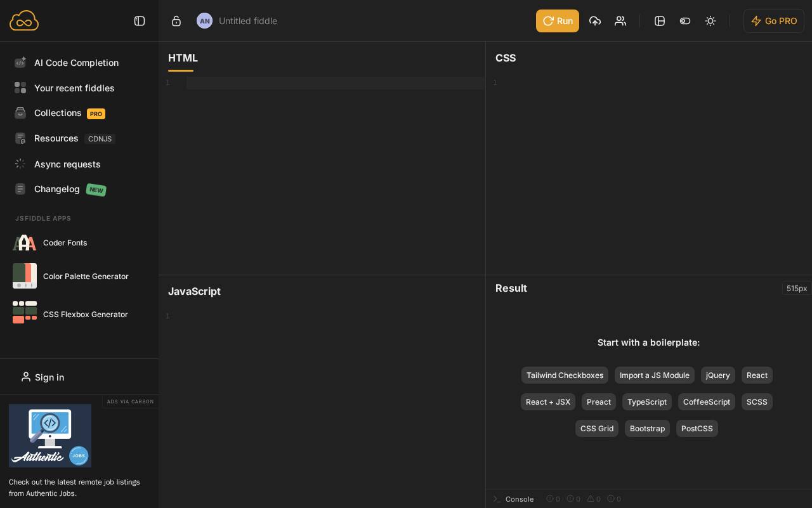Open AI Code Completion
812x508 pixels.
point(76,63)
